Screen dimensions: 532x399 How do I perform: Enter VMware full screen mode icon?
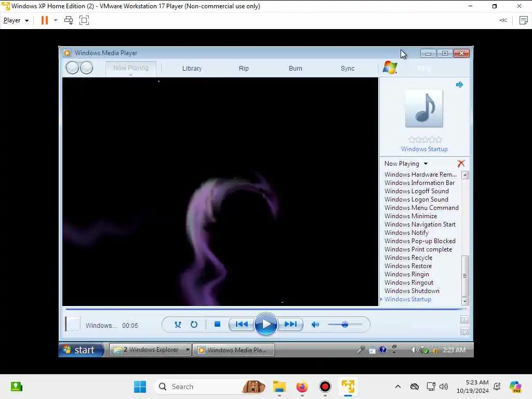coord(84,20)
